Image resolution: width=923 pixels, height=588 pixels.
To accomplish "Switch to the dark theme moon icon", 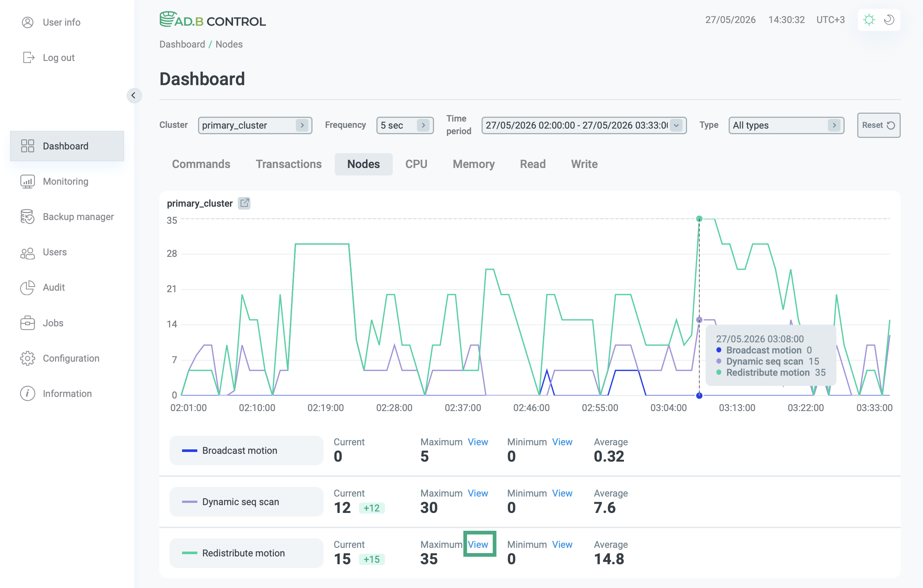I will tap(889, 20).
